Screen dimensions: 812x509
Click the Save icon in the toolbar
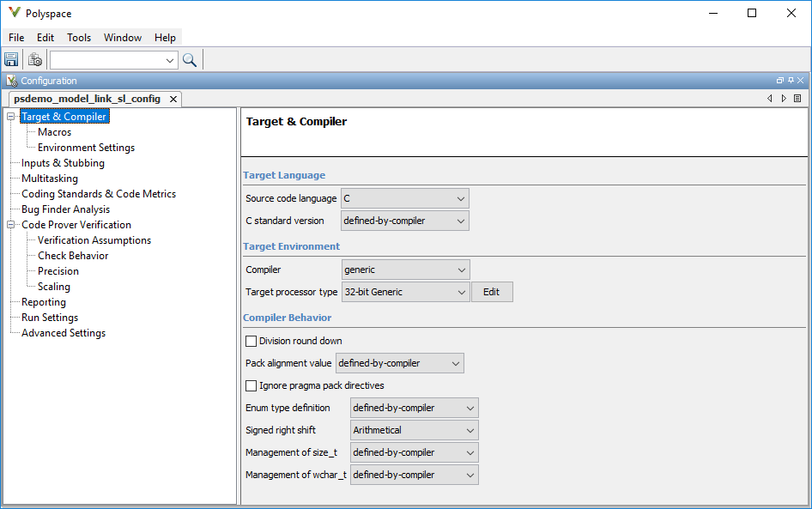pyautogui.click(x=11, y=59)
